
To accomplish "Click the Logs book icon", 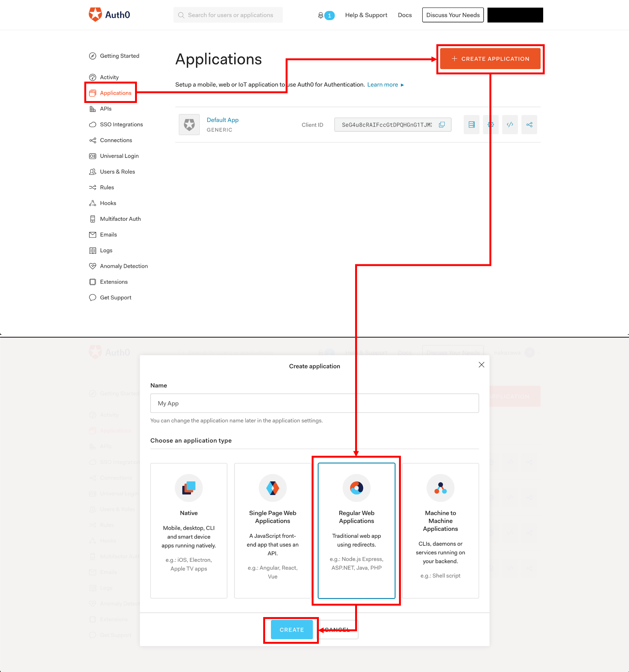I will (x=92, y=250).
